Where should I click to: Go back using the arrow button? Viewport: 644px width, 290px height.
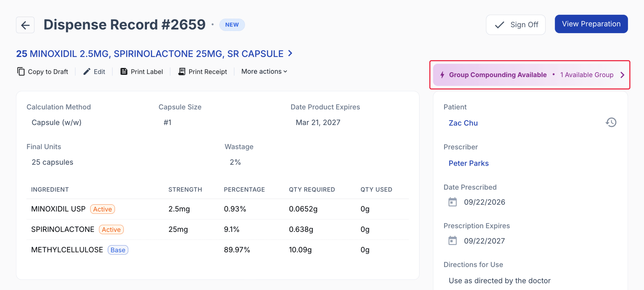point(25,25)
